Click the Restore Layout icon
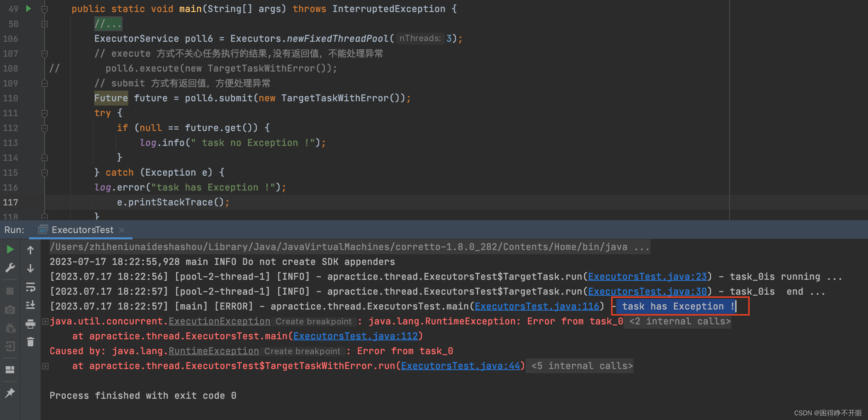 pos(10,370)
